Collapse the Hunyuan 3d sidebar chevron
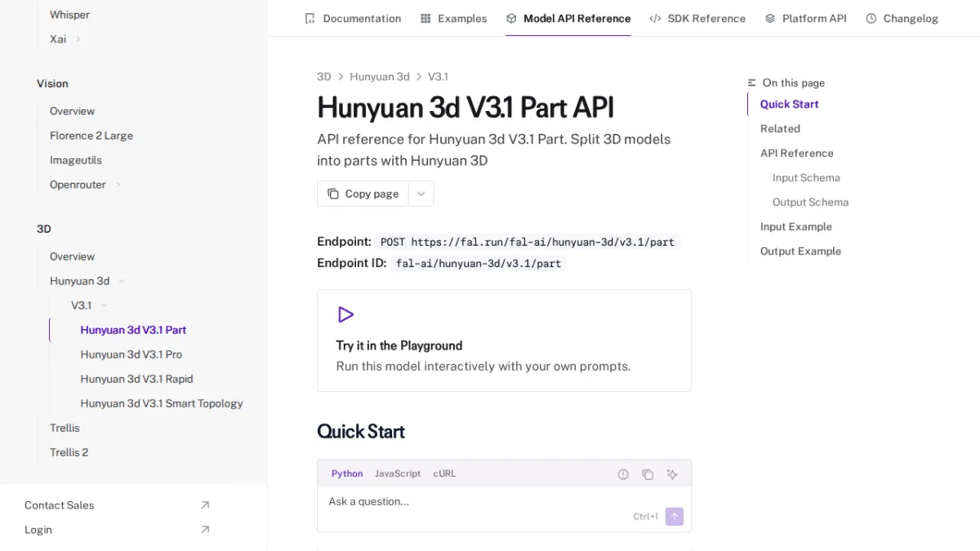This screenshot has height=551, width=980. click(122, 281)
